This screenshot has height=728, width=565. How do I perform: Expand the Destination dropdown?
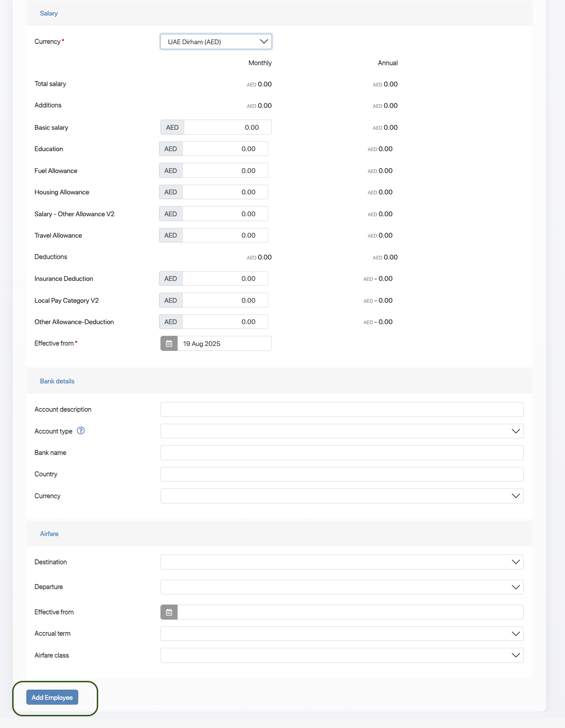pyautogui.click(x=341, y=562)
